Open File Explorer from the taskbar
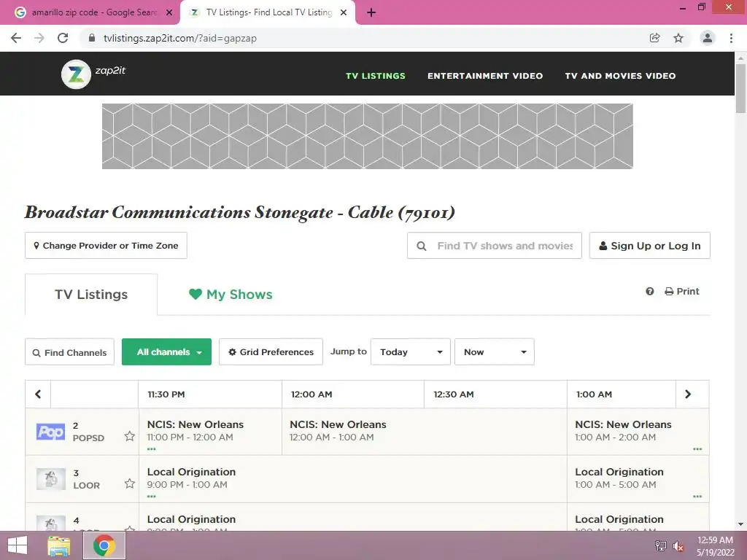Screen dimensions: 747x560 pos(59,545)
